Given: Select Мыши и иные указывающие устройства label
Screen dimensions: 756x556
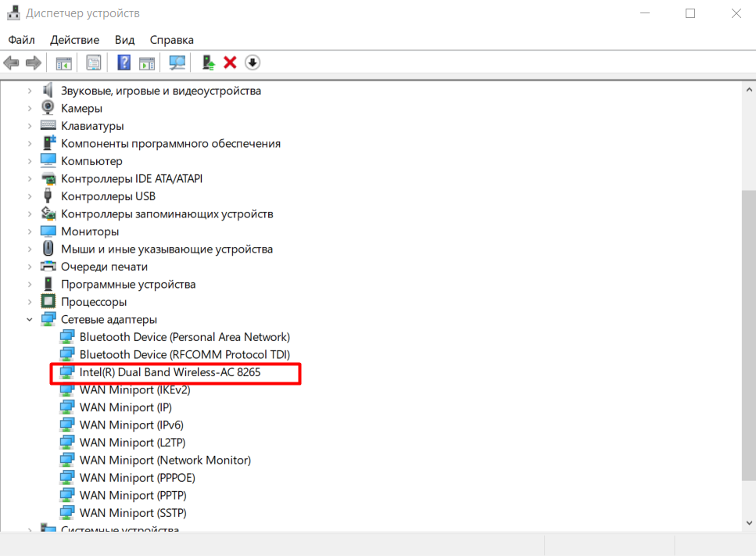Looking at the screenshot, I should [x=167, y=249].
